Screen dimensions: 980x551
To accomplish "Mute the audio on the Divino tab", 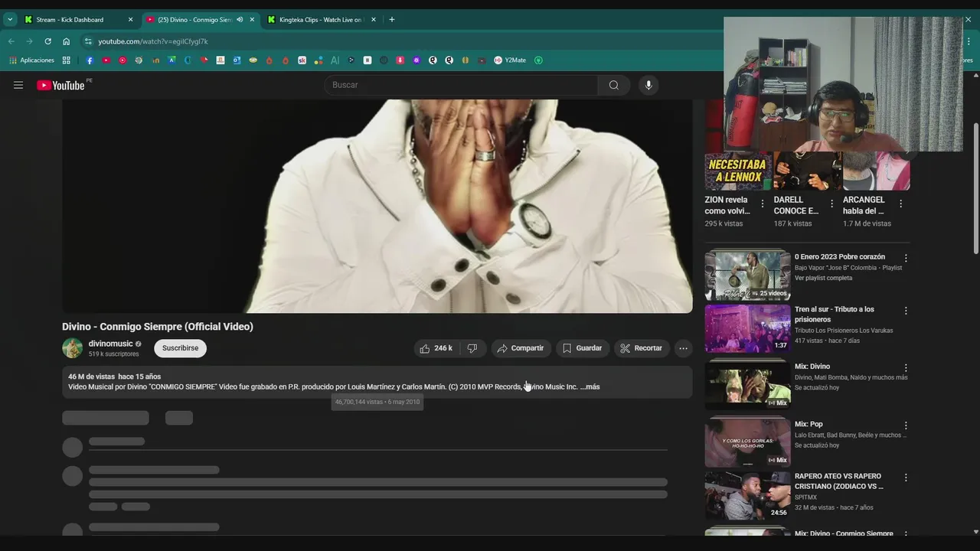I will (x=240, y=20).
